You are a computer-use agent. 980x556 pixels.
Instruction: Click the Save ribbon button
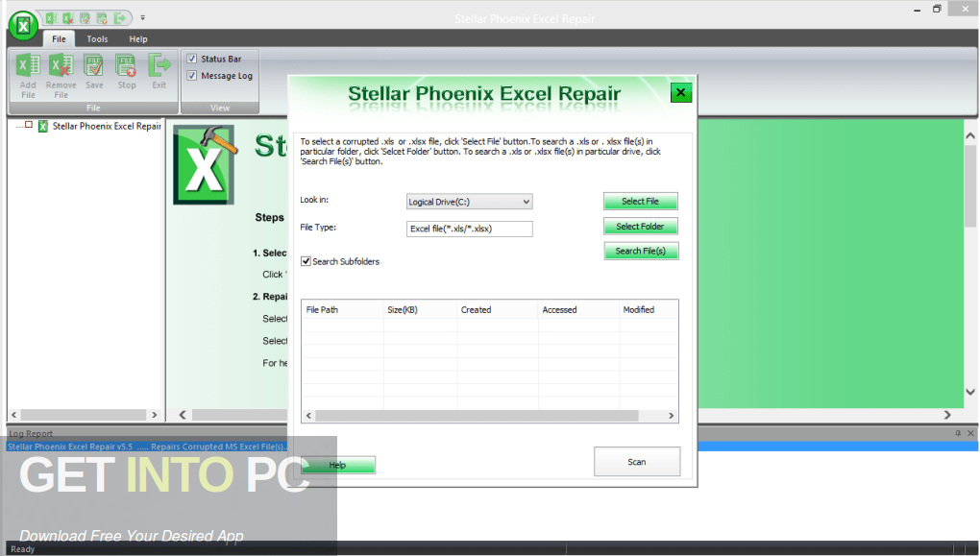pyautogui.click(x=94, y=72)
